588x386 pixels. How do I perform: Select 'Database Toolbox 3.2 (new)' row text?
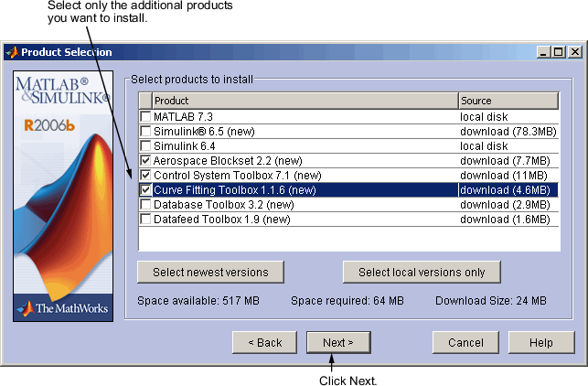click(x=224, y=205)
